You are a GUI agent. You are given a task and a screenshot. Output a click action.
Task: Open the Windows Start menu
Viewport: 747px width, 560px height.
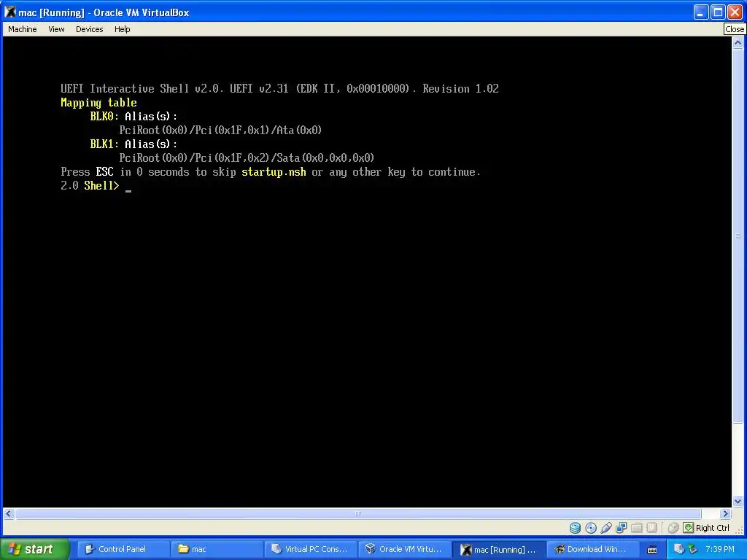pyautogui.click(x=34, y=549)
